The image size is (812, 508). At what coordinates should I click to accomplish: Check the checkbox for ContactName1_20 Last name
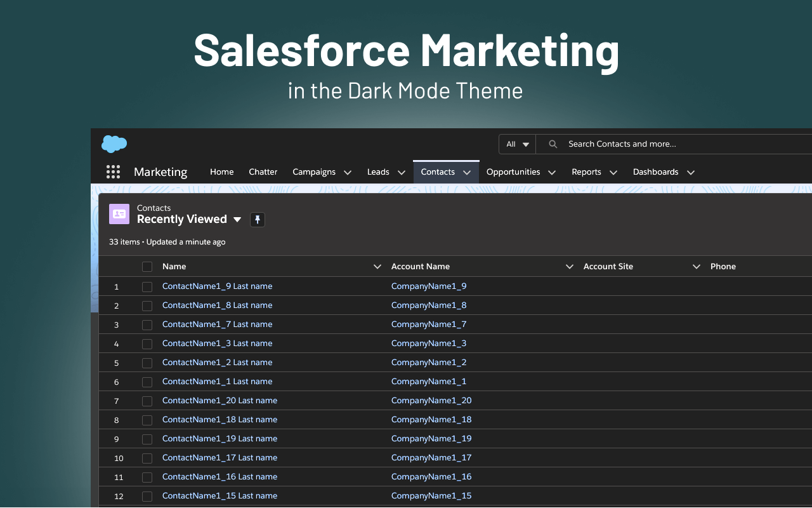tap(147, 401)
